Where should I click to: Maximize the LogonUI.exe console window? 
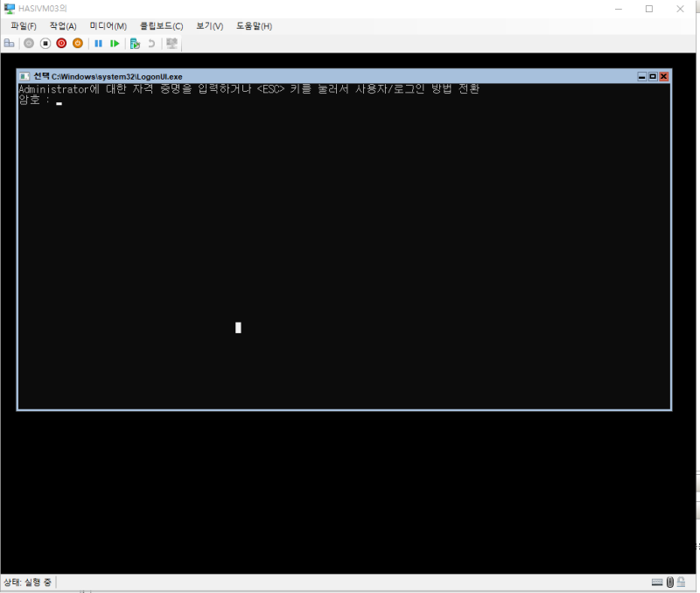point(653,76)
